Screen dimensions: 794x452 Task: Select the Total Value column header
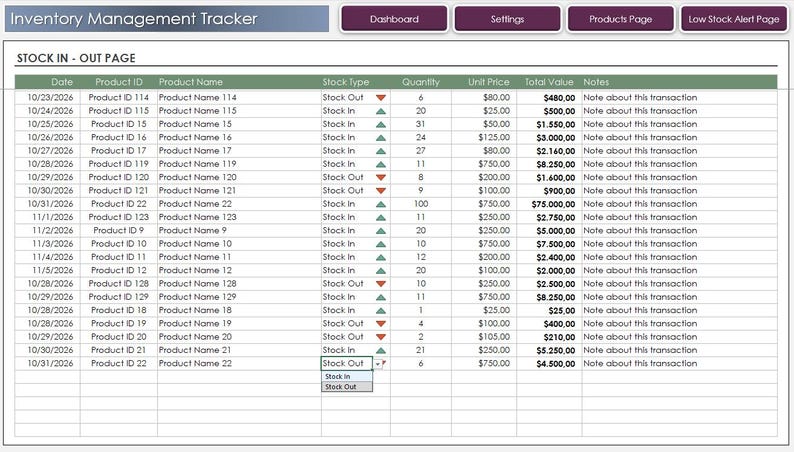coord(549,82)
